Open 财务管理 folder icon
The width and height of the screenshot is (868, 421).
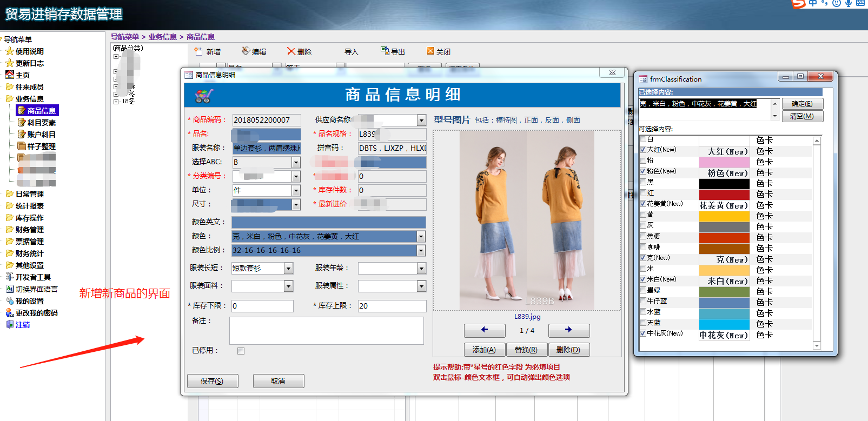10,229
